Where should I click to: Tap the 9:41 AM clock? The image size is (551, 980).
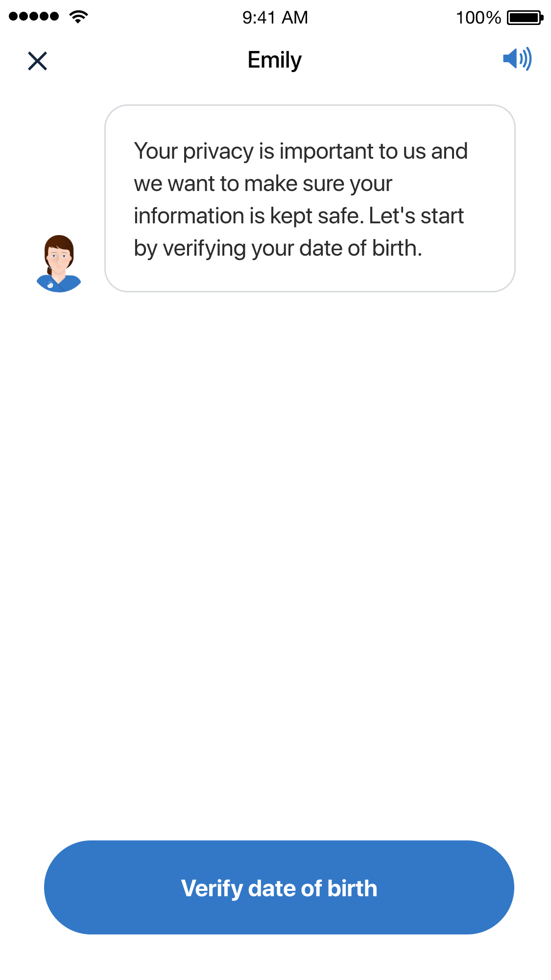click(x=275, y=18)
